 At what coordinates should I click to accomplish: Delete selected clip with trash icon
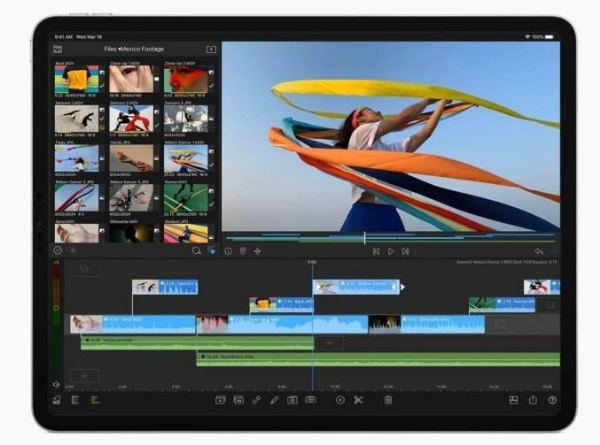[388, 400]
